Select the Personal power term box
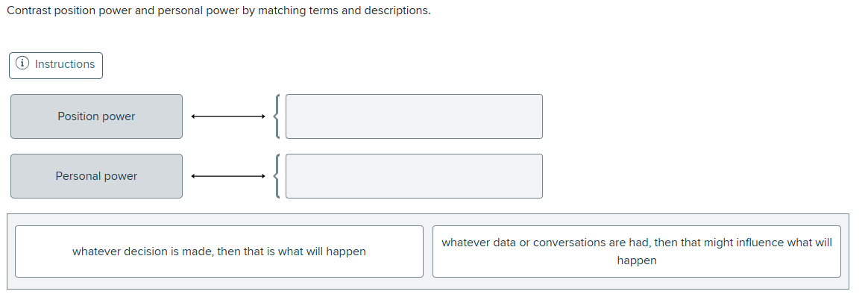The width and height of the screenshot is (868, 300). click(96, 176)
